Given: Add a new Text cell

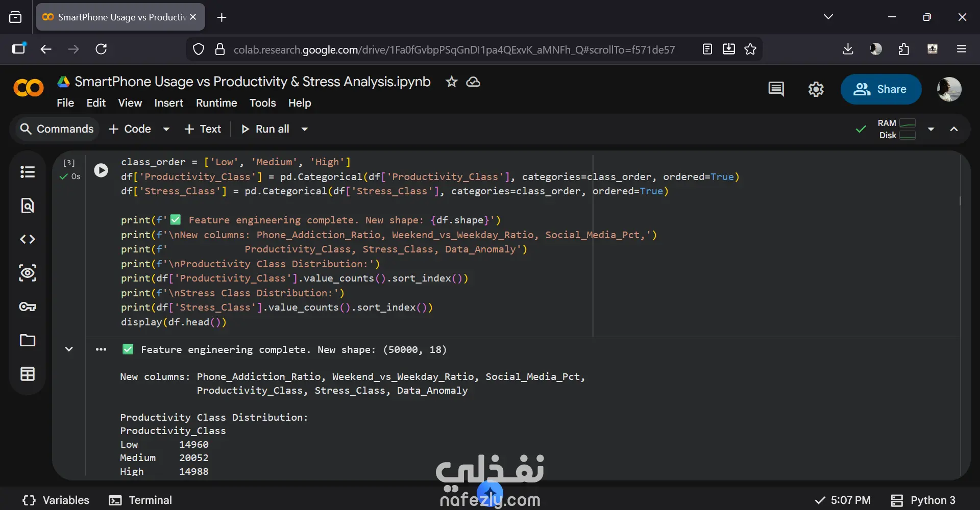Looking at the screenshot, I should click(x=203, y=129).
